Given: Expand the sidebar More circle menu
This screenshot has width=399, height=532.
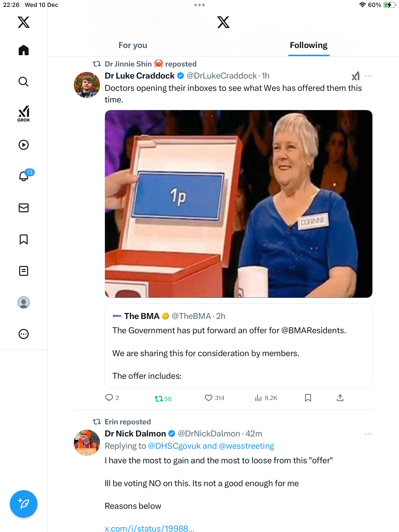Looking at the screenshot, I should (x=24, y=334).
